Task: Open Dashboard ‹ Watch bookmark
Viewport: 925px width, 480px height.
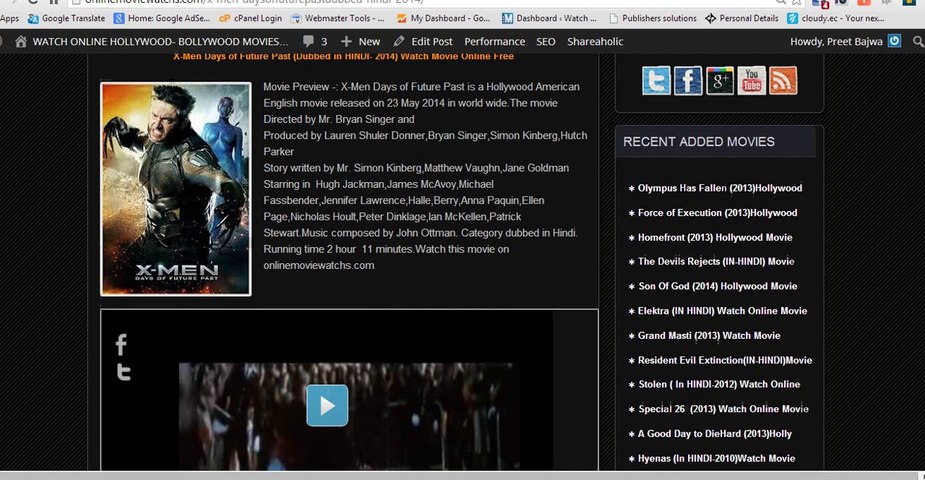Action: pyautogui.click(x=549, y=18)
